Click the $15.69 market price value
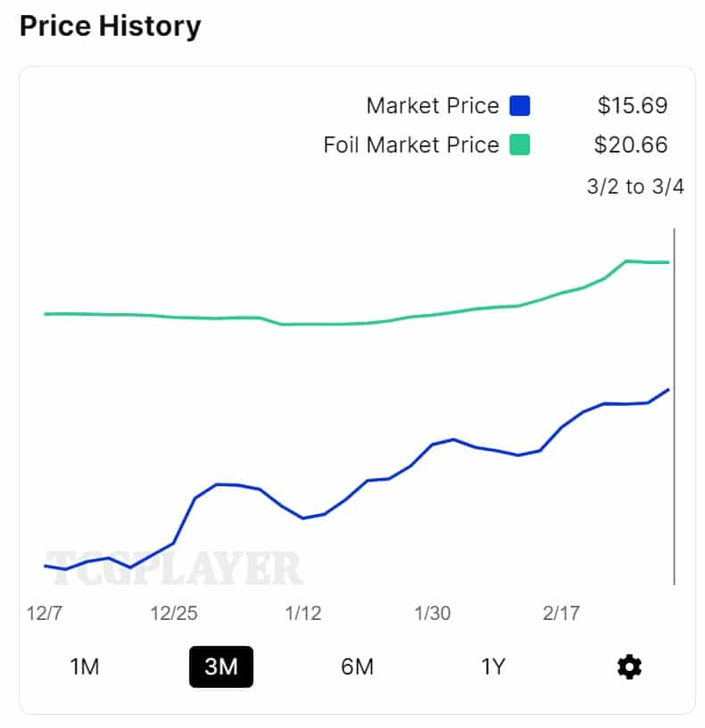 (x=632, y=106)
